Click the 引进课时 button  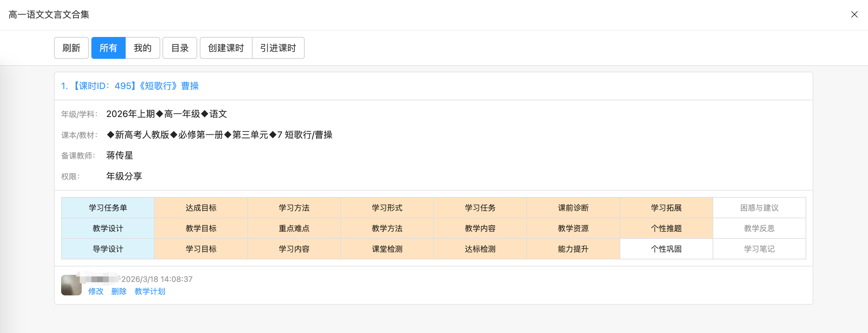pos(278,48)
